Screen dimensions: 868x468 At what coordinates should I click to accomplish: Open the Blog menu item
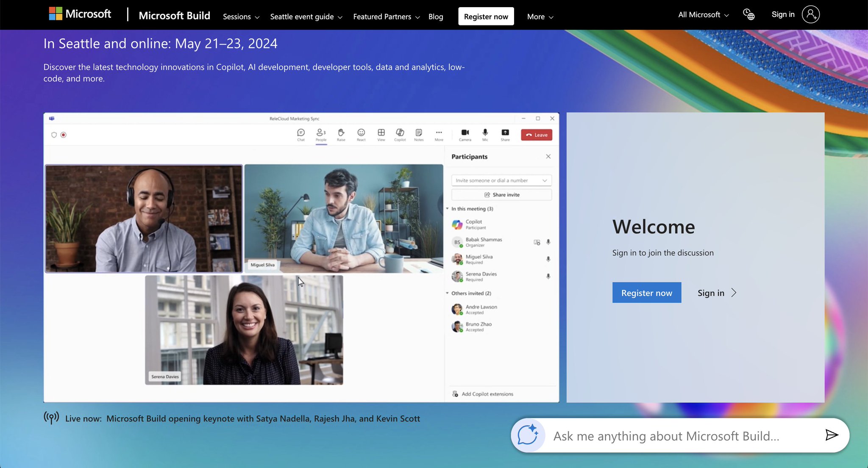pyautogui.click(x=436, y=17)
